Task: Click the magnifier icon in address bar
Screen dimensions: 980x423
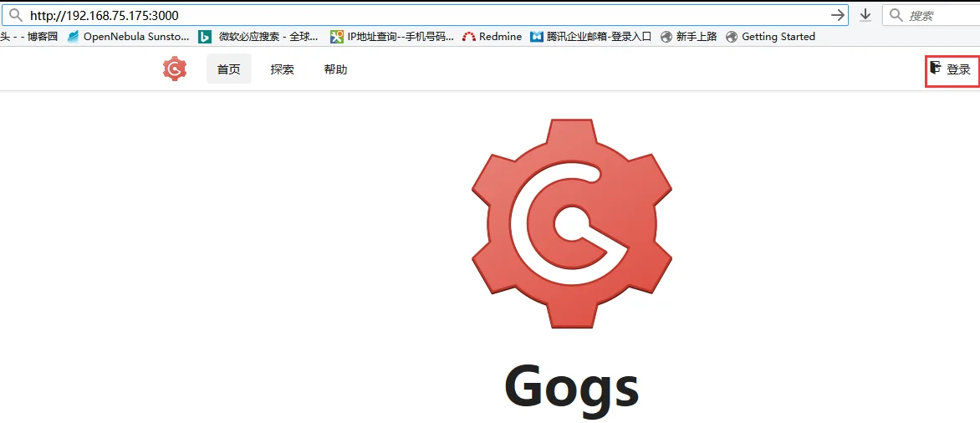Action: 15,15
